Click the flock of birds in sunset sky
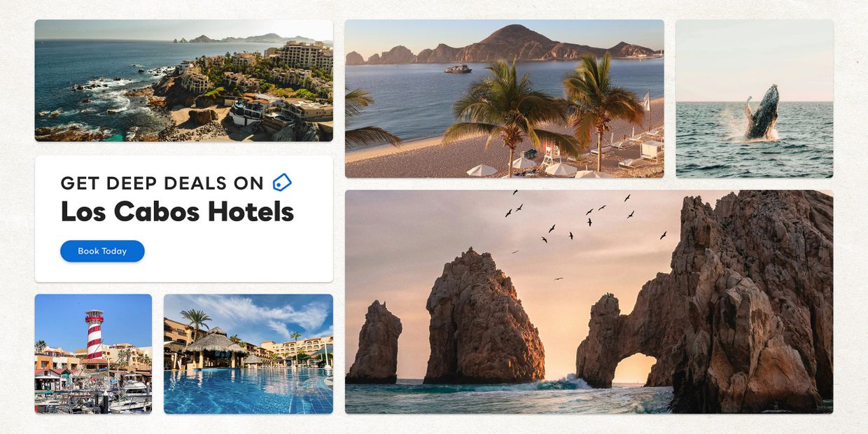This screenshot has width=868, height=434. [585, 223]
